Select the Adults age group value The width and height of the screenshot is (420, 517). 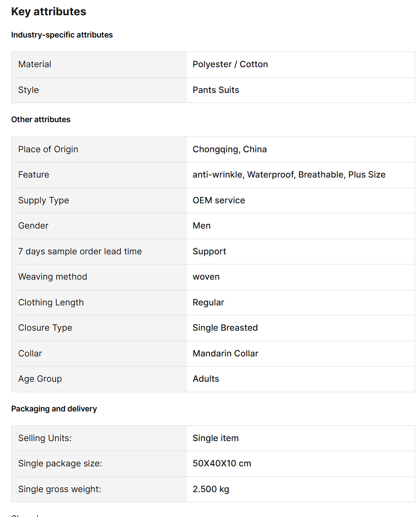pos(206,379)
